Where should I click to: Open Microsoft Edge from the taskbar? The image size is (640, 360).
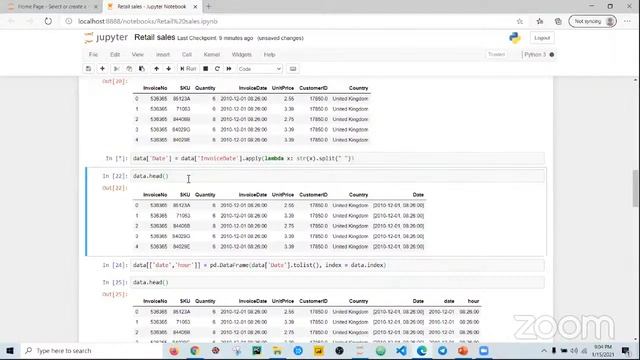click(422, 351)
